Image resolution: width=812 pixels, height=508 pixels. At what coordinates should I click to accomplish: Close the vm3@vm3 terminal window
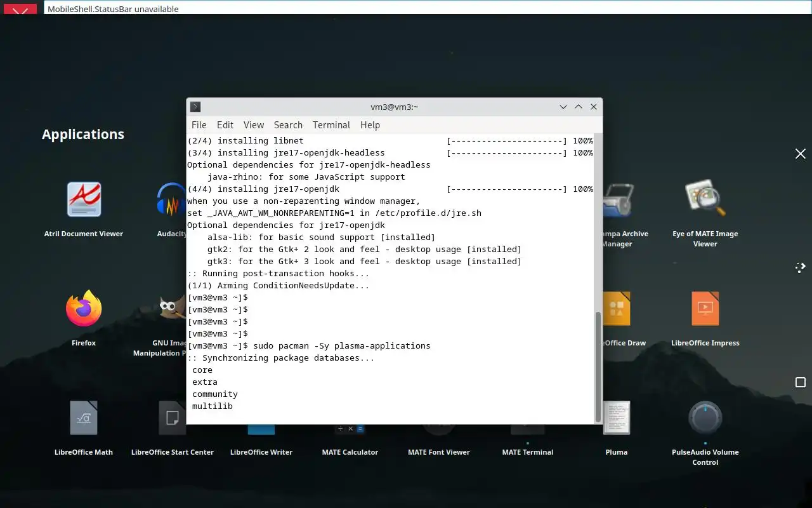coord(594,107)
